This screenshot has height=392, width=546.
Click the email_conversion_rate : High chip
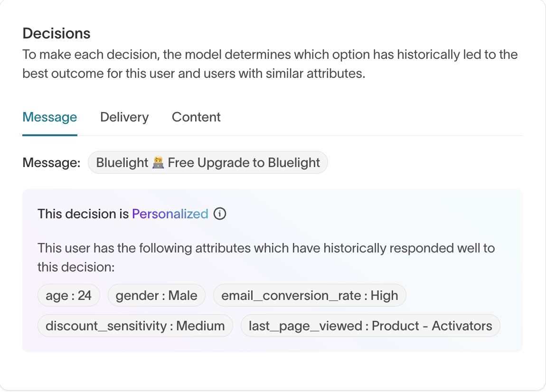coord(310,295)
